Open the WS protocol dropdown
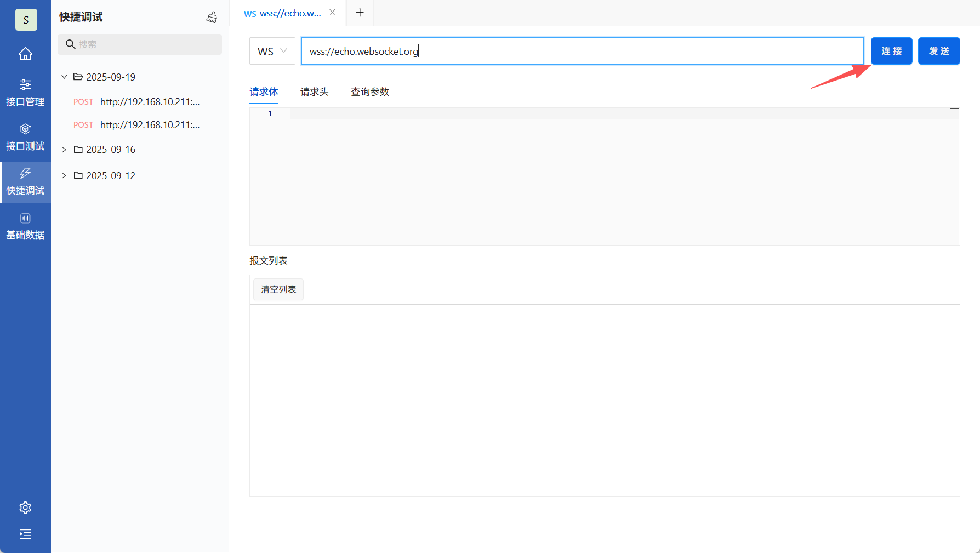This screenshot has height=553, width=980. [272, 50]
